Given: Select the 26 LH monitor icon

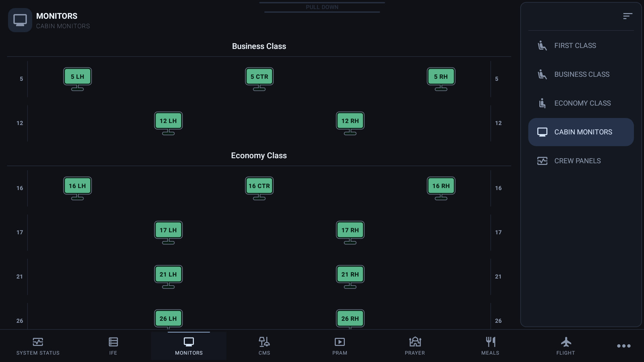Looking at the screenshot, I should pos(168,319).
